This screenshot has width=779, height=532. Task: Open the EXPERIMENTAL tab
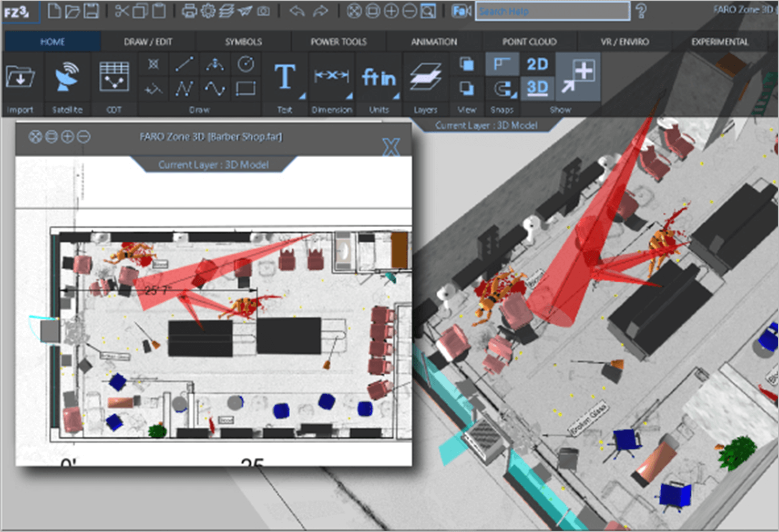point(720,42)
